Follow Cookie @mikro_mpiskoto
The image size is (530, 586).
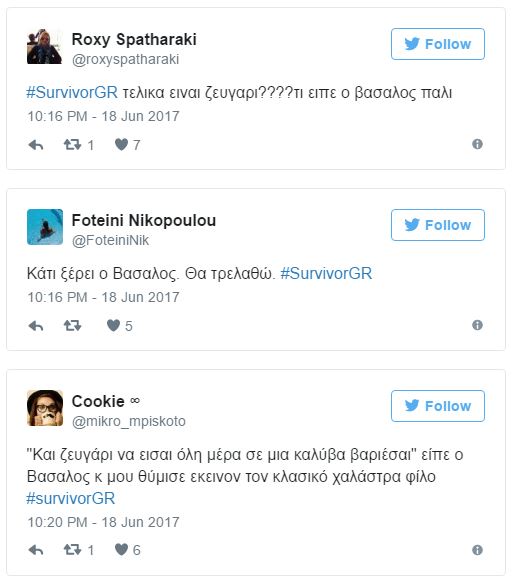(438, 406)
